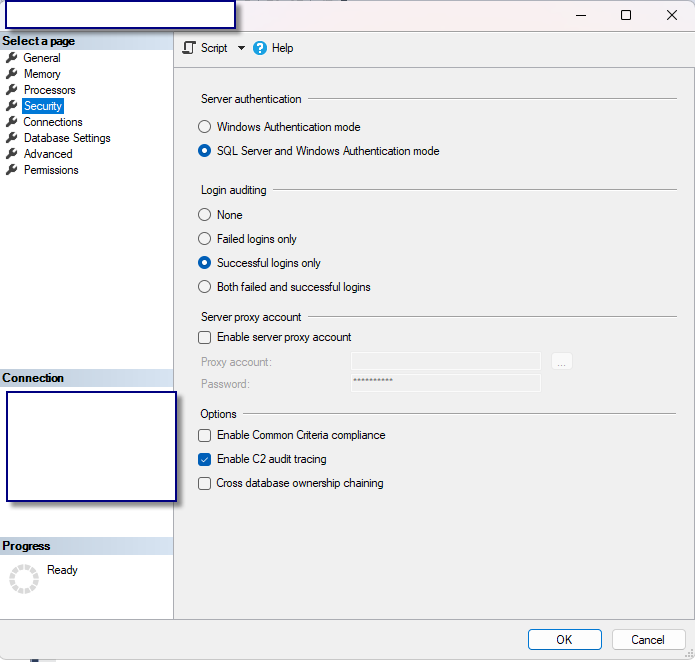
Task: Select Both failed and successful logins
Action: point(284,287)
